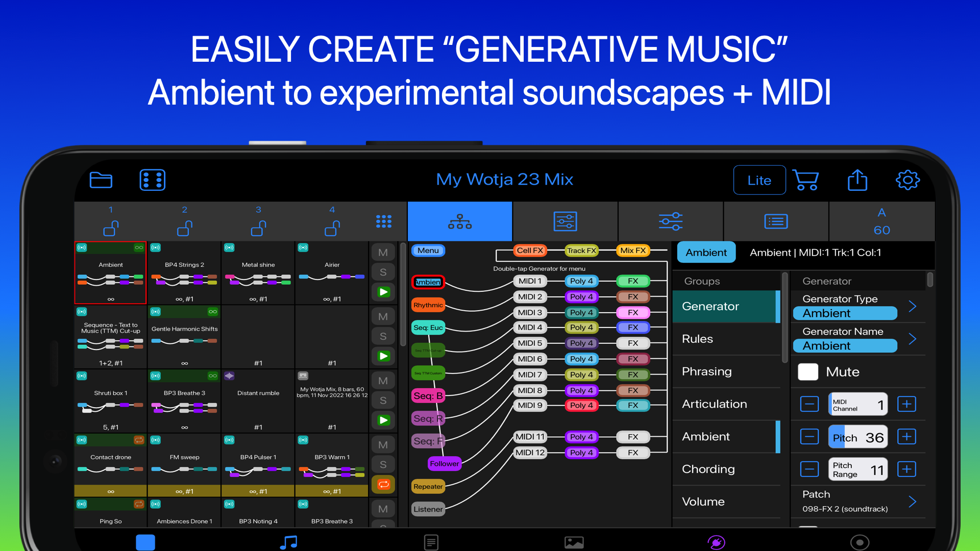
Task: Open the Menu in the network view
Action: click(428, 250)
